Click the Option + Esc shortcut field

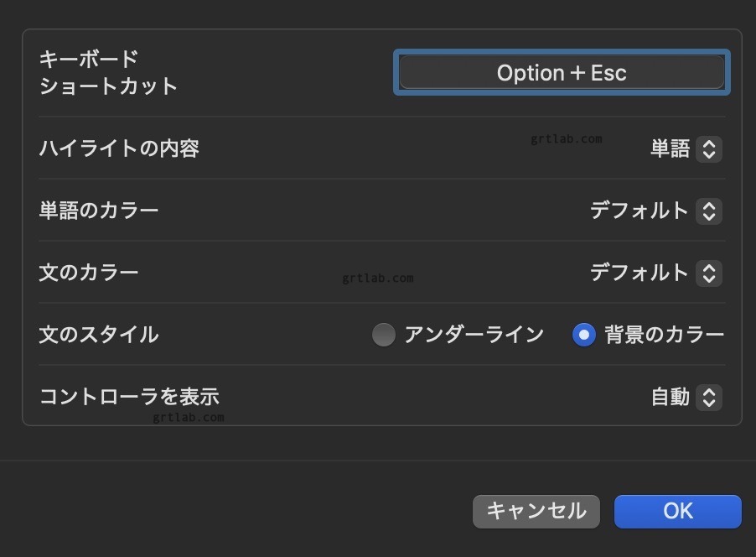(x=562, y=73)
